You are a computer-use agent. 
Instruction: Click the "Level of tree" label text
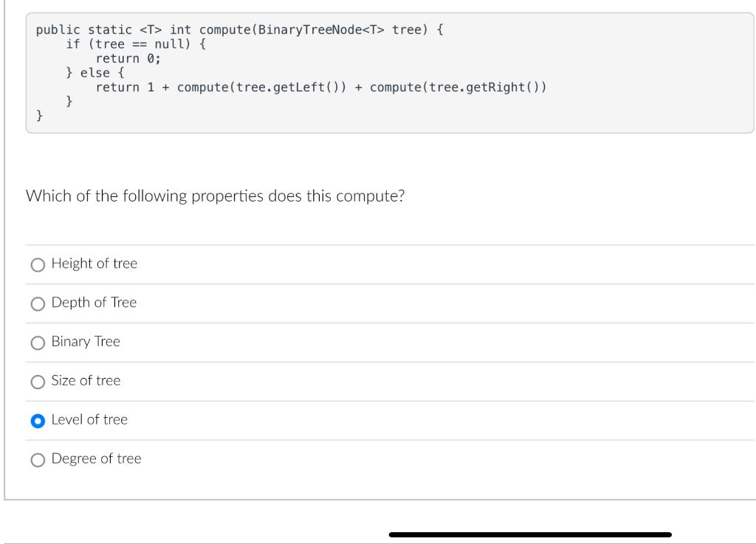point(89,419)
